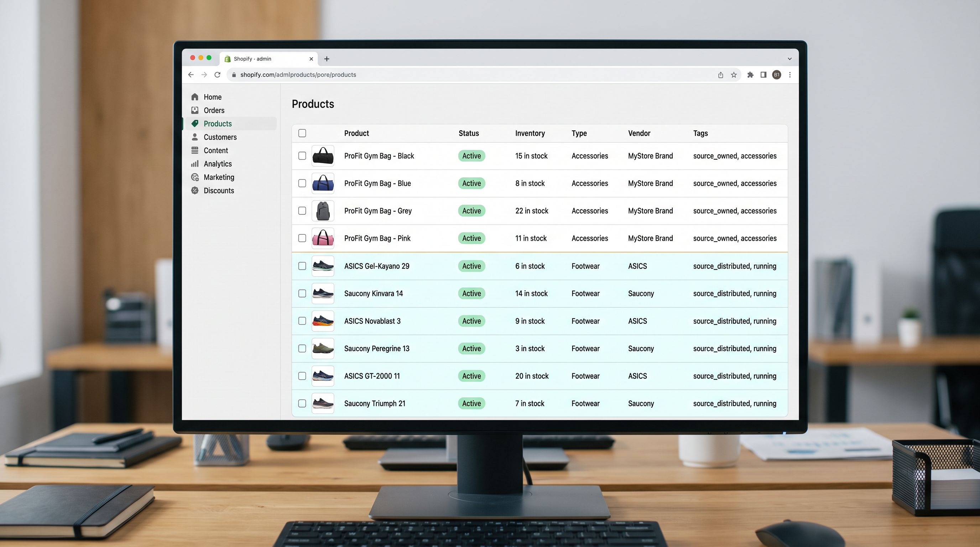Click the Inventory column header
Viewport: 980px width, 547px height.
530,134
